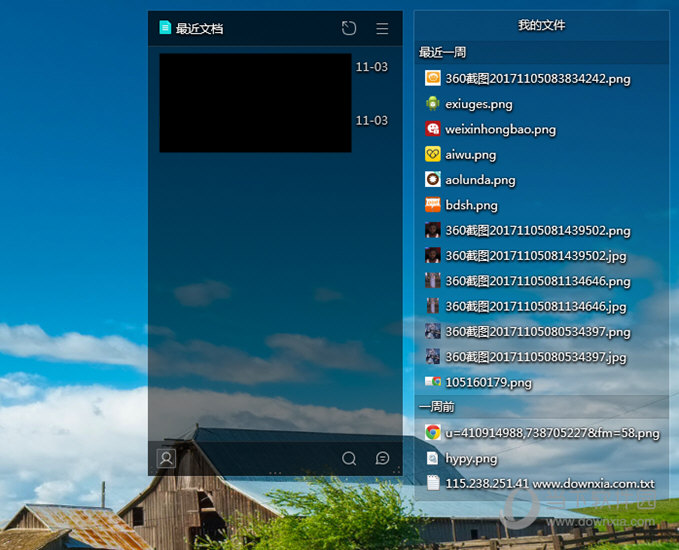Viewport: 679px width, 550px height.
Task: Click the icon of 105160179.png
Action: click(x=433, y=382)
